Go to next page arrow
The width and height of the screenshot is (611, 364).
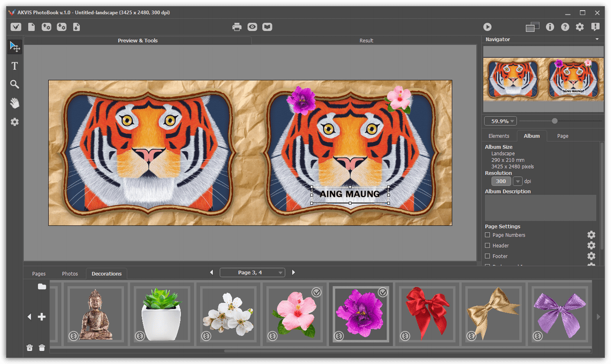point(293,272)
